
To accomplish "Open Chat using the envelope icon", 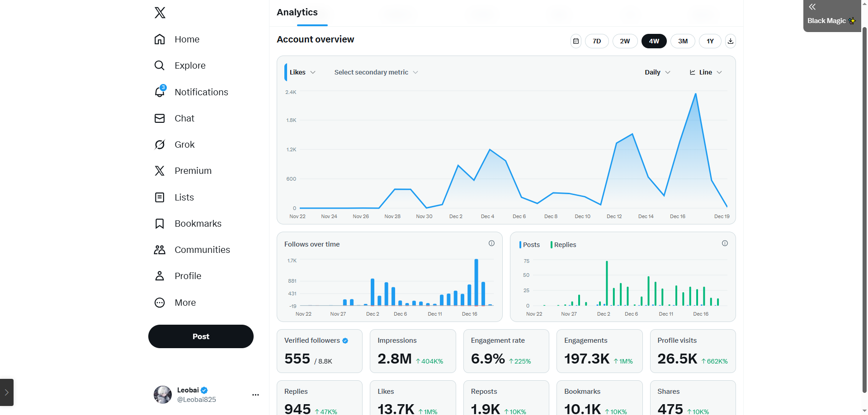I will point(160,118).
